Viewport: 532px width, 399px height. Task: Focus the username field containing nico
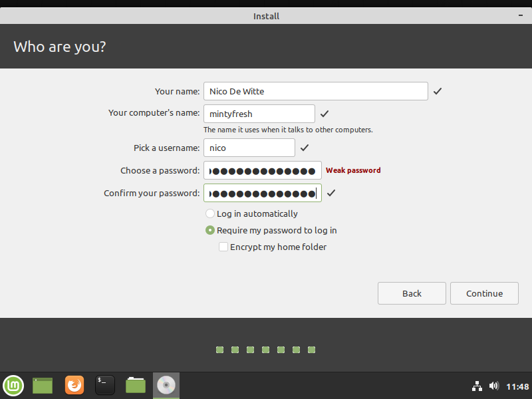point(249,148)
